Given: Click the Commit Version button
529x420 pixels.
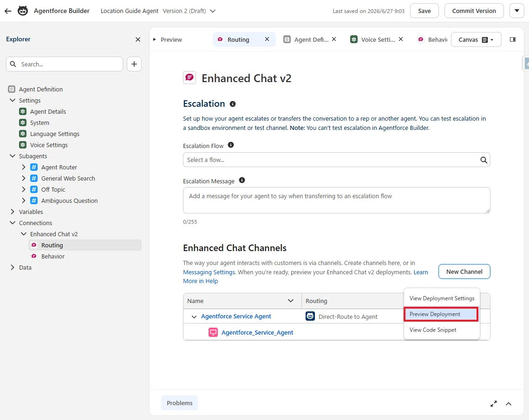Looking at the screenshot, I should 474,11.
